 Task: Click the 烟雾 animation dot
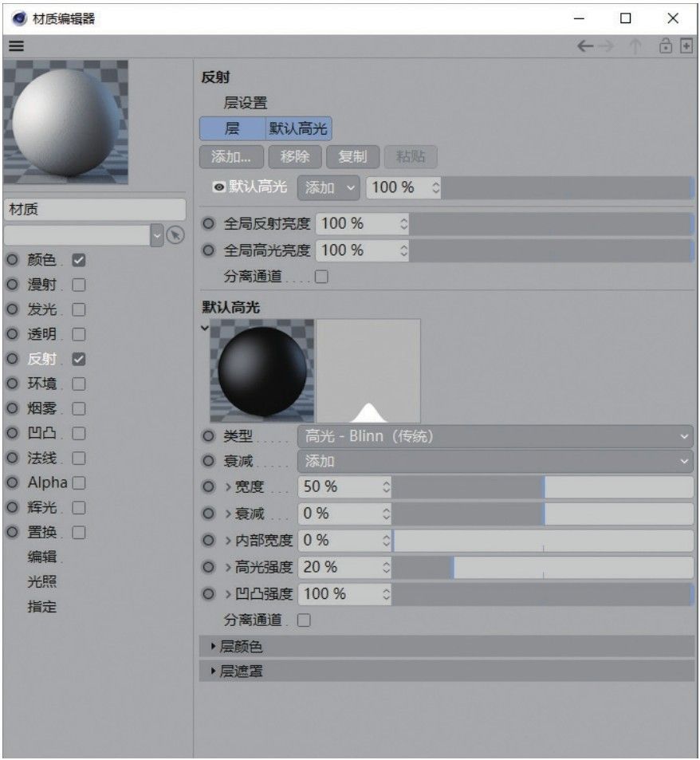12,408
